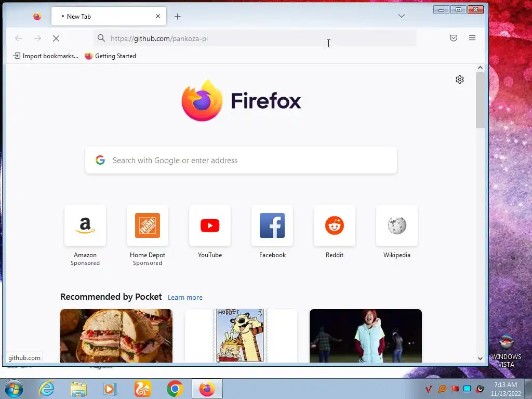The height and width of the screenshot is (399, 532).
Task: Click the scrollbar up arrow
Action: pos(480,68)
